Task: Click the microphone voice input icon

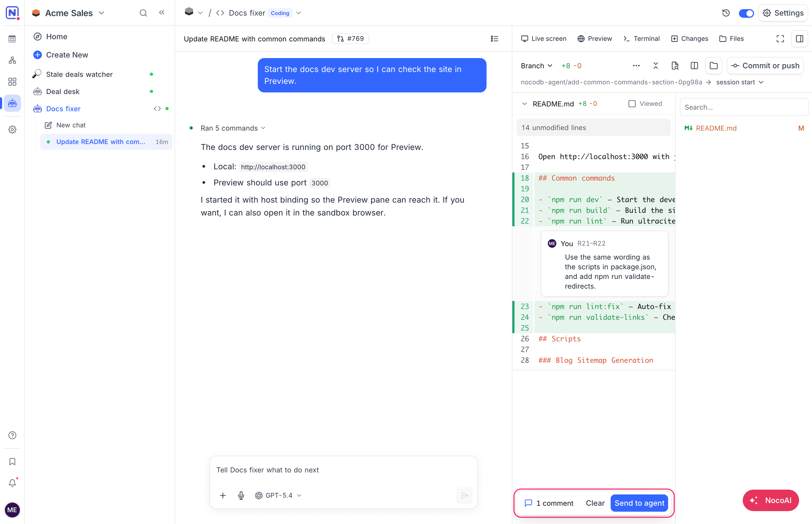Action: point(241,496)
